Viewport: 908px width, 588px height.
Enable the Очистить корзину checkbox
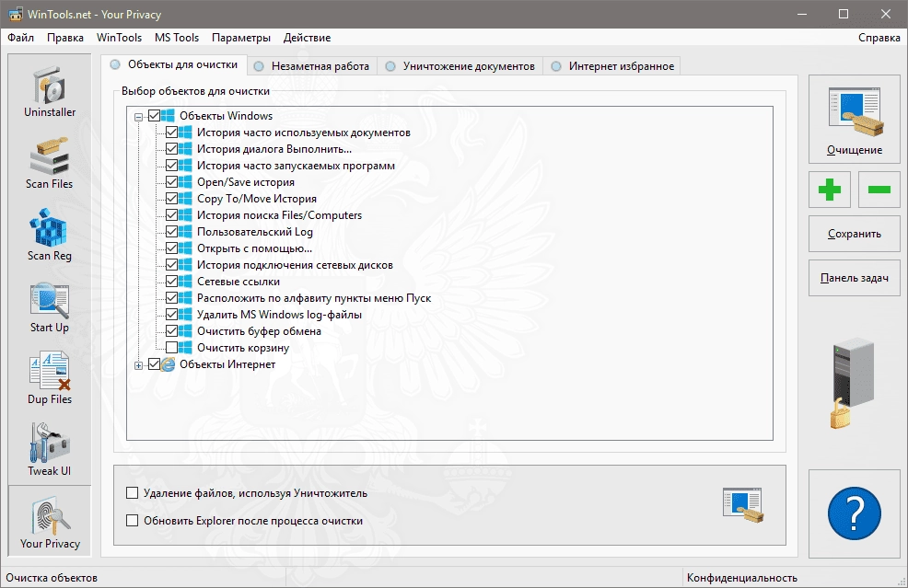tap(171, 348)
